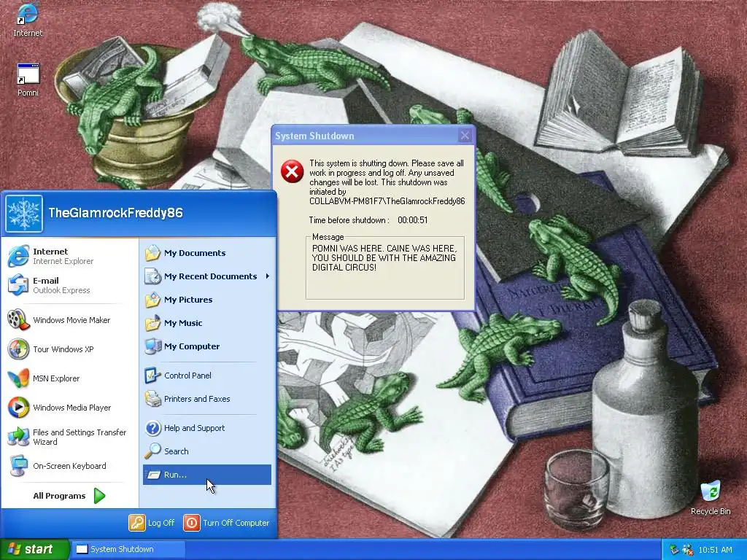Viewport: 747px width, 560px height.
Task: Click the shutdown Message text box
Action: pyautogui.click(x=385, y=268)
